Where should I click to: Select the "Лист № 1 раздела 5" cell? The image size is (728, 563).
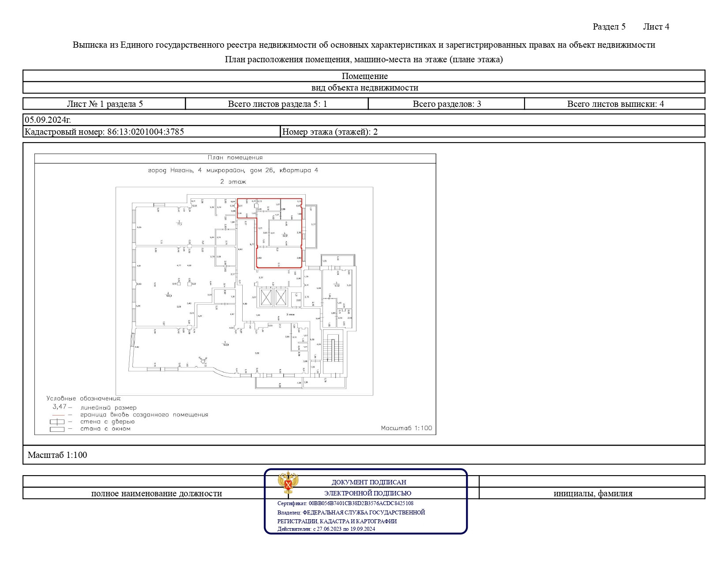[x=105, y=104]
